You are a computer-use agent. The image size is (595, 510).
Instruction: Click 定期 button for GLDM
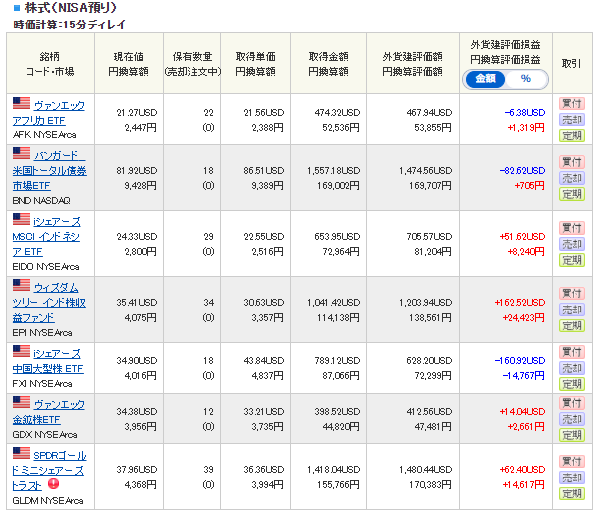[x=571, y=494]
